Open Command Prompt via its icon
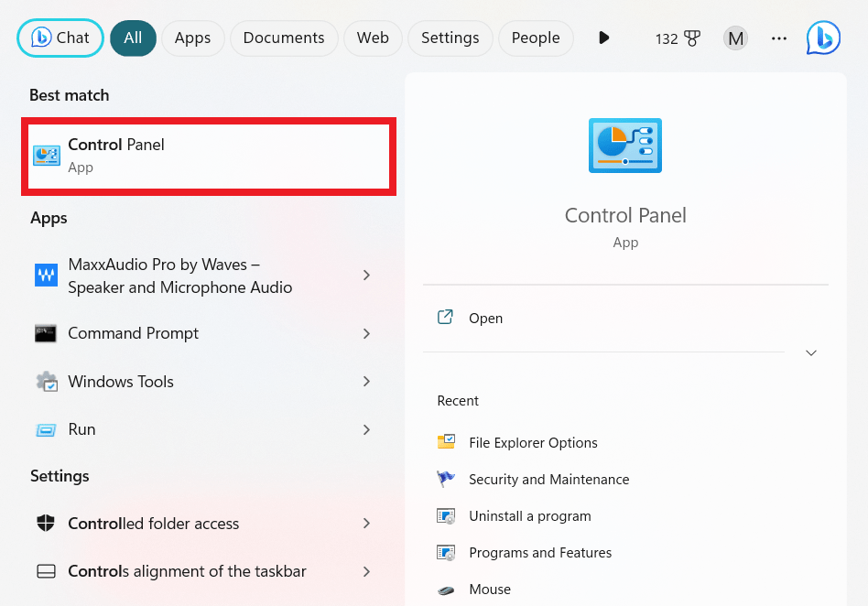 click(x=45, y=333)
